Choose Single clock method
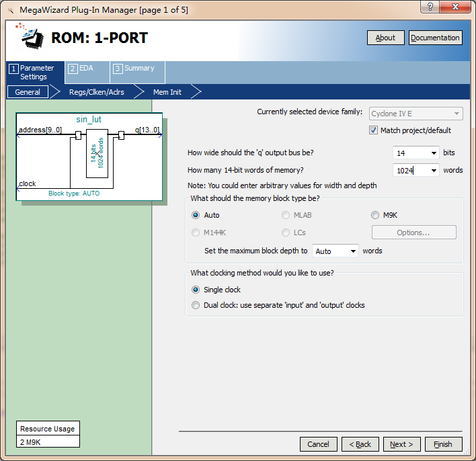Screen dimensions: 476x461 196,290
